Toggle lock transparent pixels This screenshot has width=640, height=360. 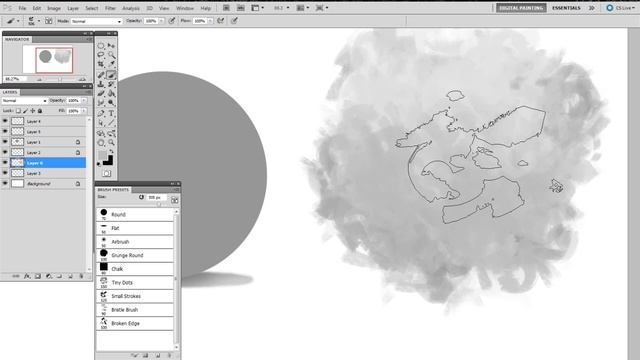(18, 111)
